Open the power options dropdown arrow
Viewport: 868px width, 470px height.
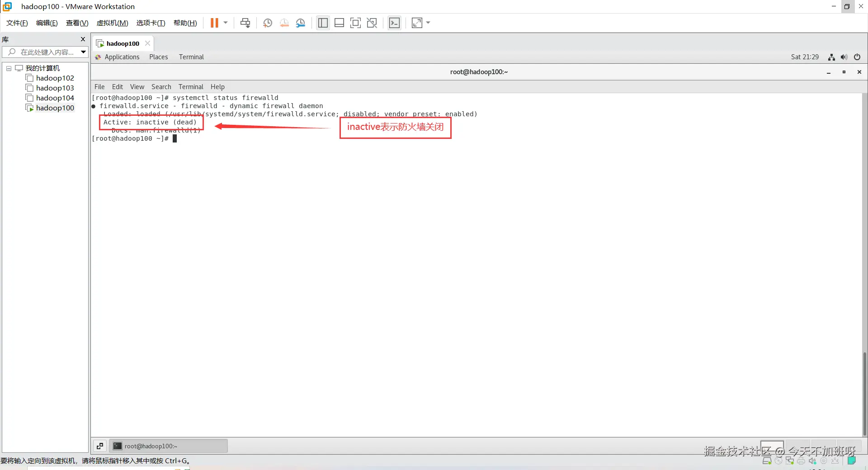pyautogui.click(x=226, y=23)
